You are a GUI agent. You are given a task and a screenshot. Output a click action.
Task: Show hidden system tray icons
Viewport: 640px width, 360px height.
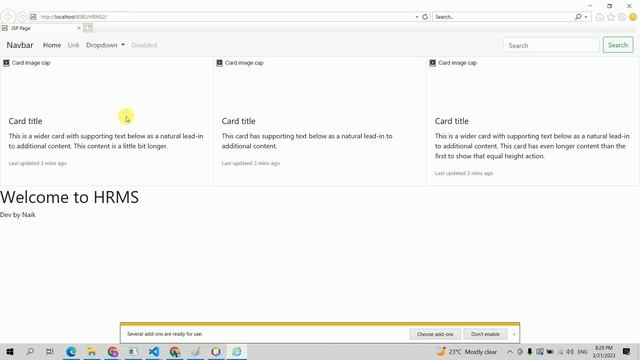tap(510, 351)
